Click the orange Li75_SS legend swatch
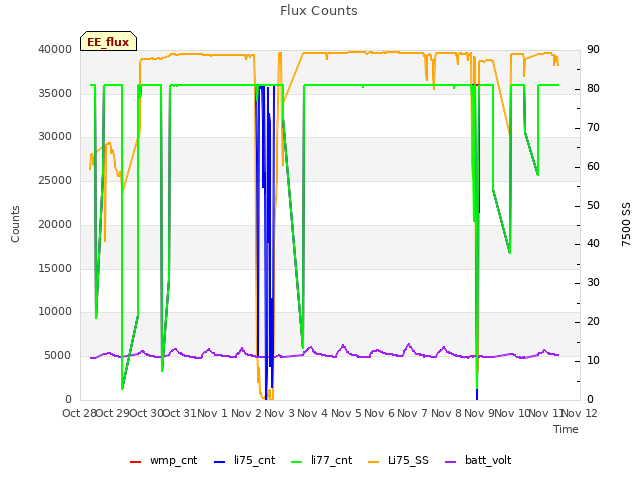640x480 pixels. 374,462
